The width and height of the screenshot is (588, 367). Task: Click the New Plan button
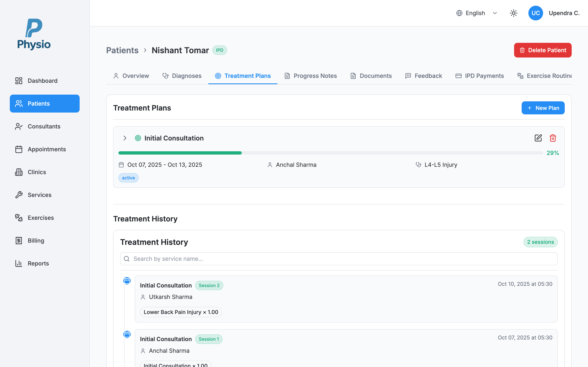(543, 108)
